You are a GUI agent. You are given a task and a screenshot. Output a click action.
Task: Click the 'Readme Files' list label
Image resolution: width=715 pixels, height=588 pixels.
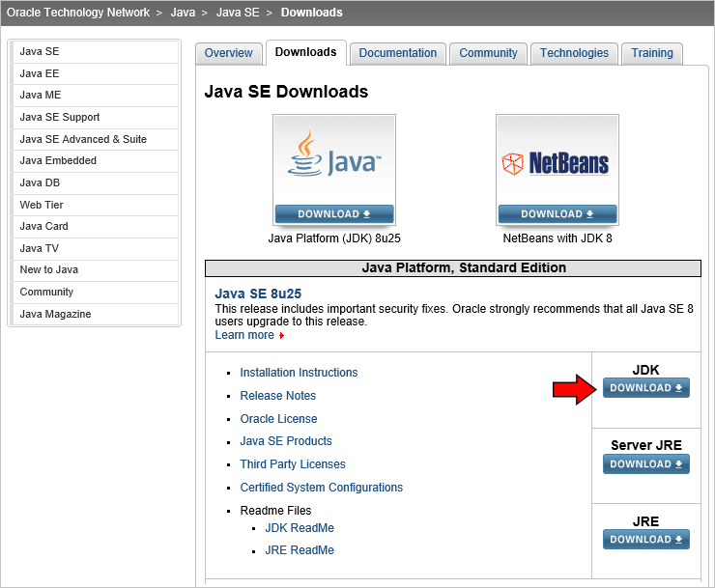(x=275, y=511)
